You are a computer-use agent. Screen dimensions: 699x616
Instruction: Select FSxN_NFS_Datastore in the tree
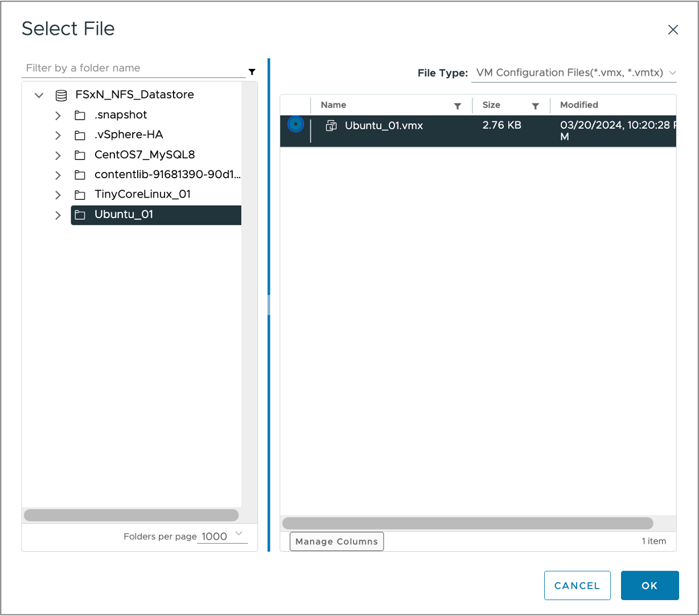[134, 95]
